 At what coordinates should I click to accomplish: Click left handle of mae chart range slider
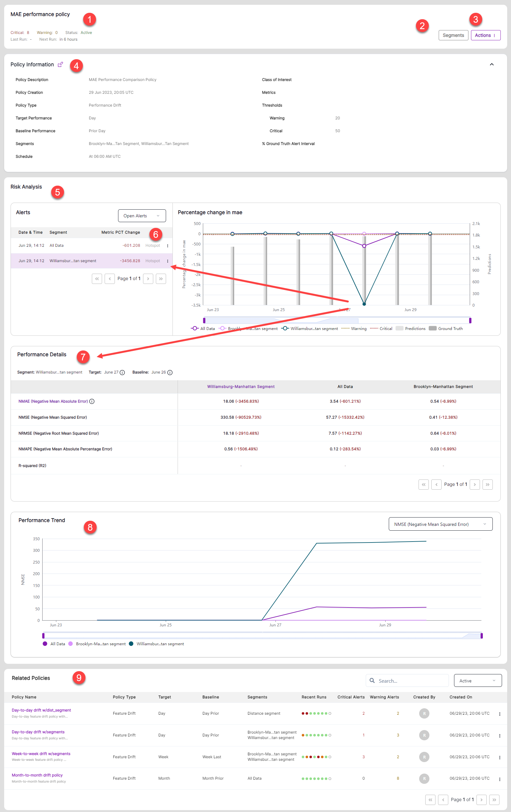(204, 320)
